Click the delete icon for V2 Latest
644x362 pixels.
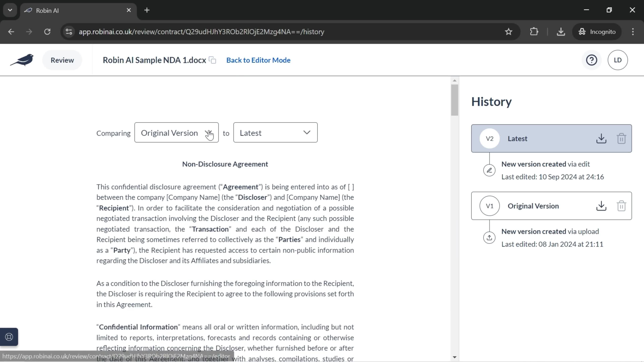click(621, 138)
